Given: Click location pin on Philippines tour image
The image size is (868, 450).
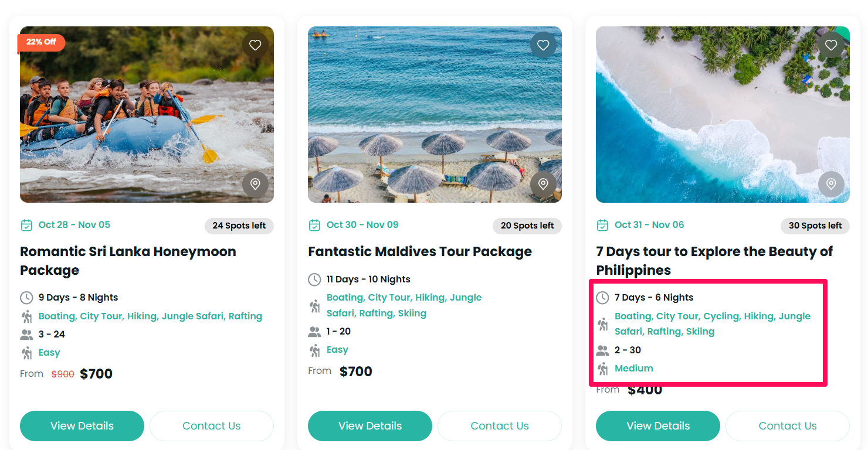Looking at the screenshot, I should point(831,184).
